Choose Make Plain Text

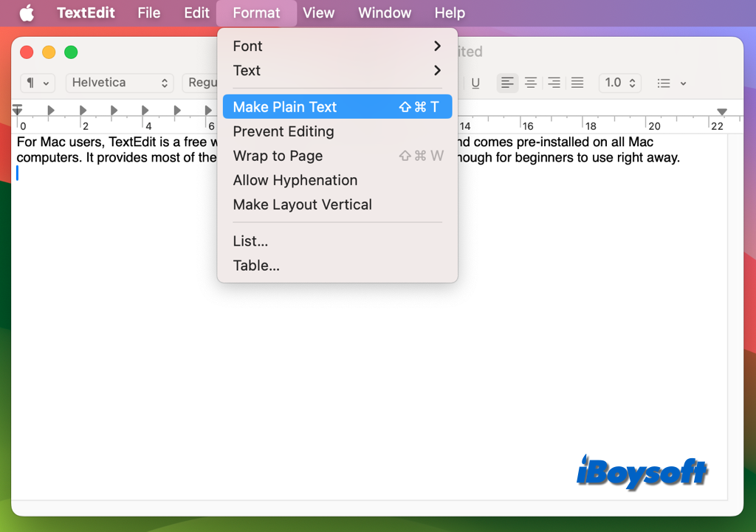tap(337, 107)
